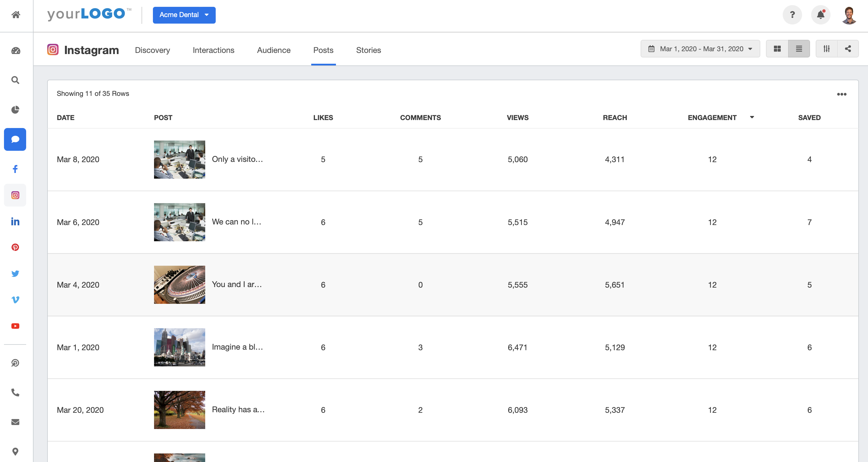Click the 'Showing 11 of 35 Rows' label
868x462 pixels.
(x=93, y=93)
